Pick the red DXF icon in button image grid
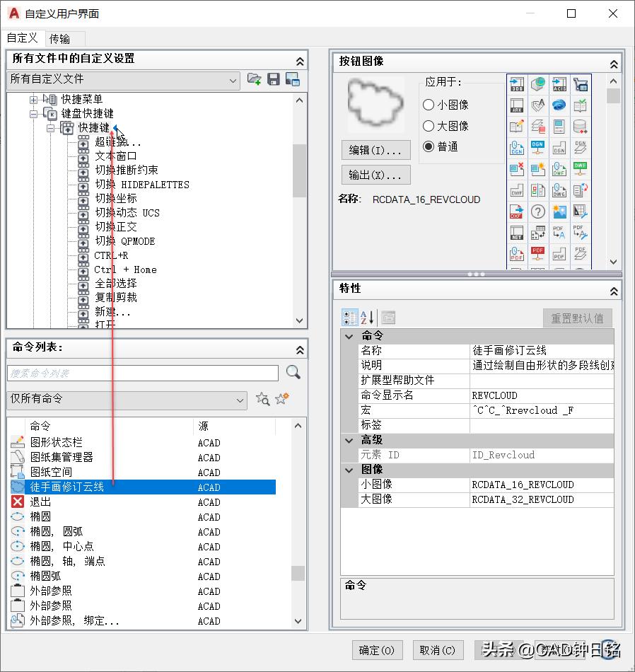This screenshot has width=635, height=672. (517, 209)
